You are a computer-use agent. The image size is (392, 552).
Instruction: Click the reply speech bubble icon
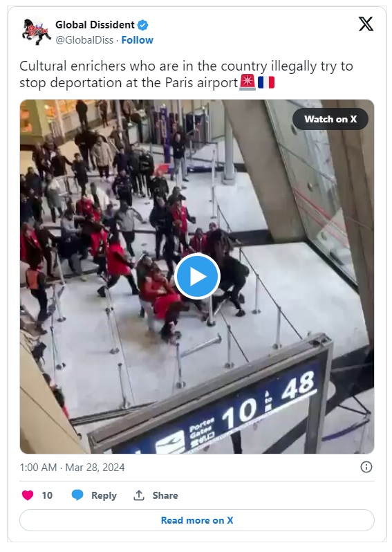(77, 495)
